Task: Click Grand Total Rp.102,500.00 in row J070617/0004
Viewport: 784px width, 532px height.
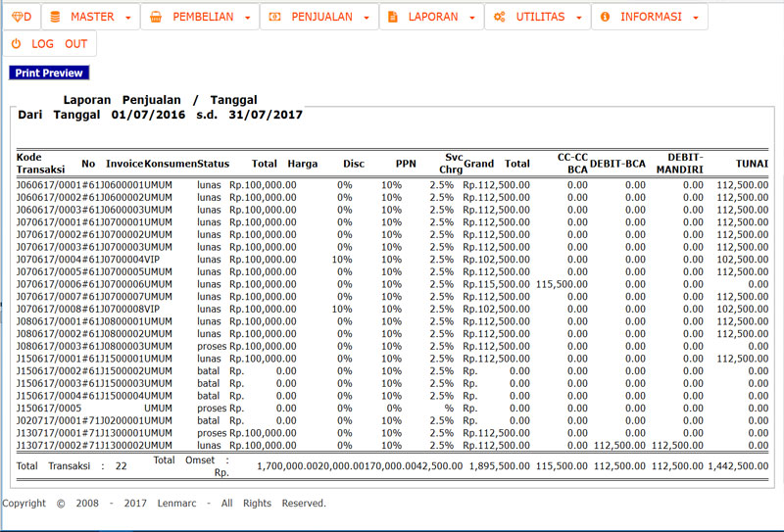Action: (x=496, y=260)
